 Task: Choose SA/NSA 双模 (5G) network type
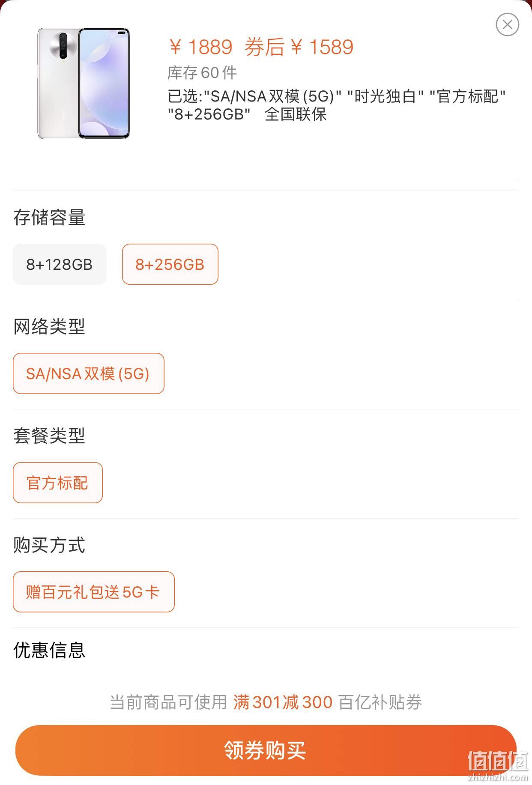coord(89,373)
